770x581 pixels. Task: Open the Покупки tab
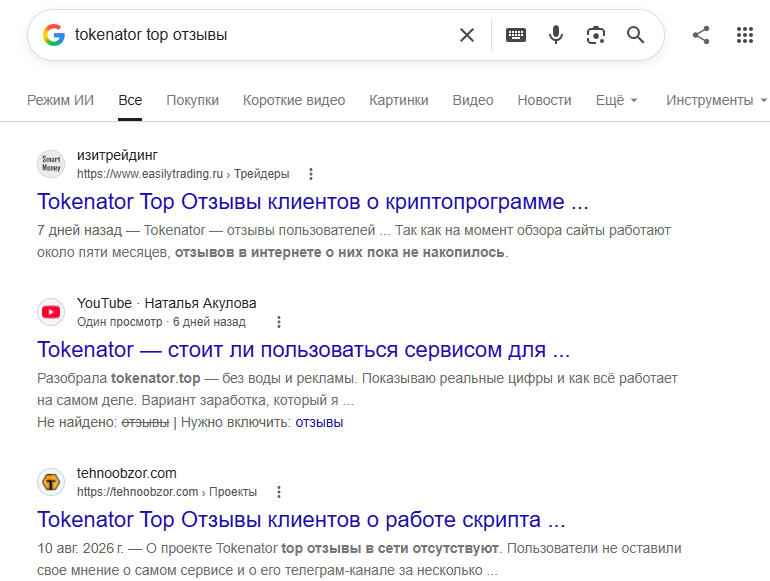tap(192, 100)
